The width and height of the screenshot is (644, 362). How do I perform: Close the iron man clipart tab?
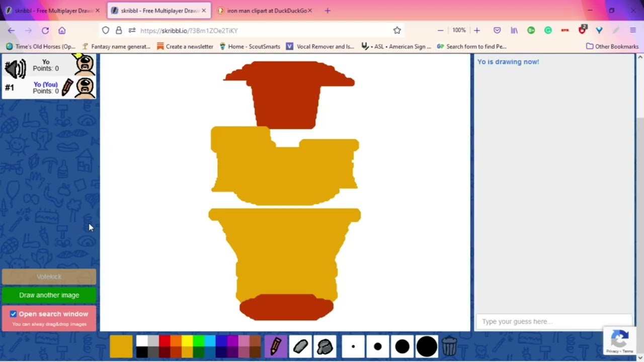pyautogui.click(x=310, y=11)
